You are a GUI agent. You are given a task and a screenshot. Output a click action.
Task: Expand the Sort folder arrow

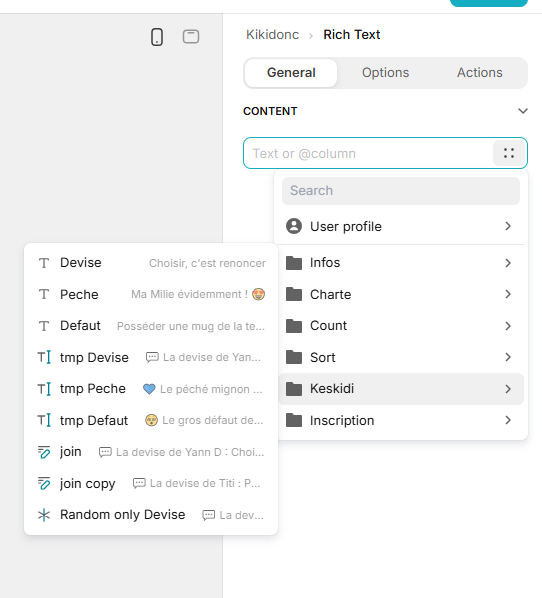[x=508, y=357]
